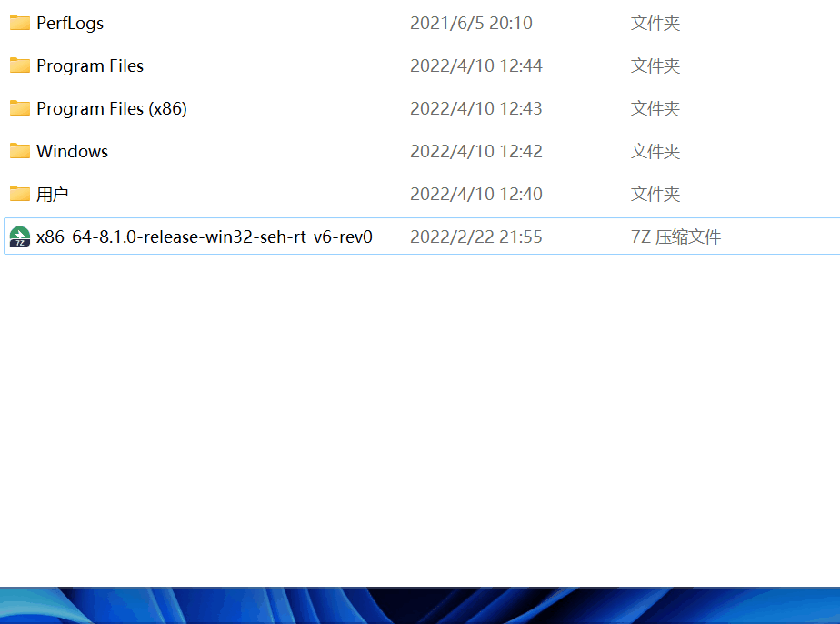Click the 2022/4/10 12:43 modified date
This screenshot has width=840, height=624.
[476, 109]
